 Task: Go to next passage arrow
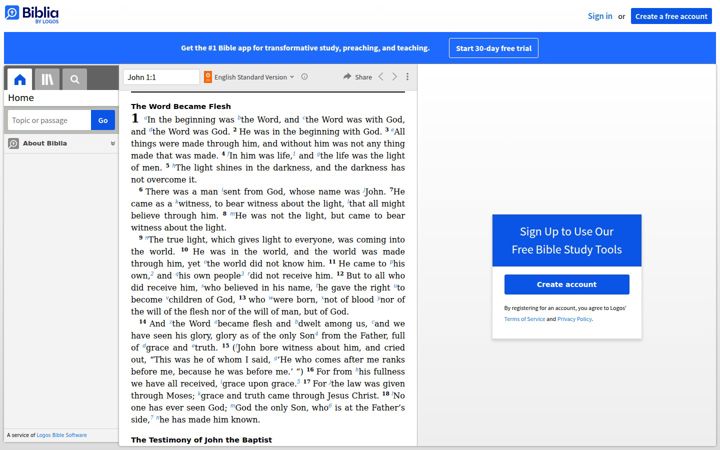tap(394, 77)
